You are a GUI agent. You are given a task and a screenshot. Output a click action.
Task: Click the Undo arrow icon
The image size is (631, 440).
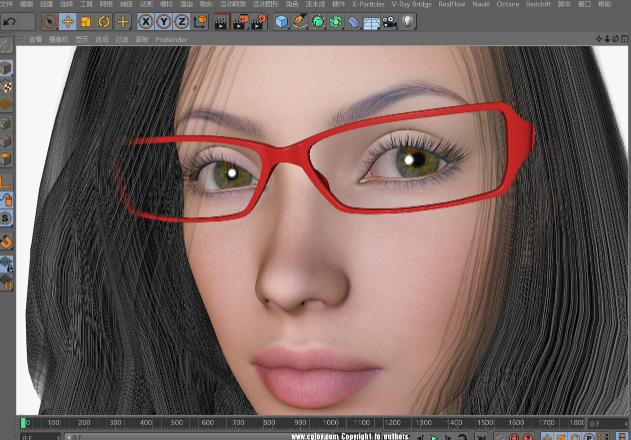[10, 21]
